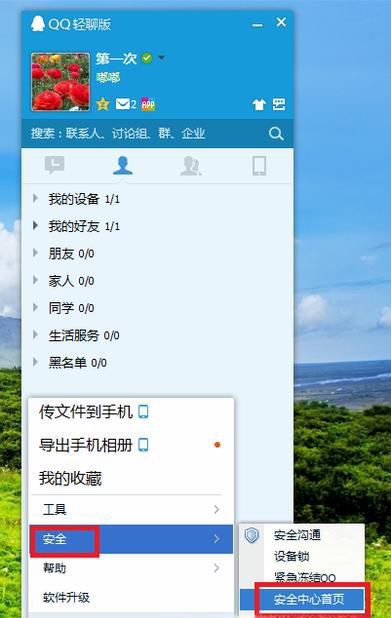The width and height of the screenshot is (391, 618).
Task: Open the skin changer shirt icon
Action: (x=259, y=104)
